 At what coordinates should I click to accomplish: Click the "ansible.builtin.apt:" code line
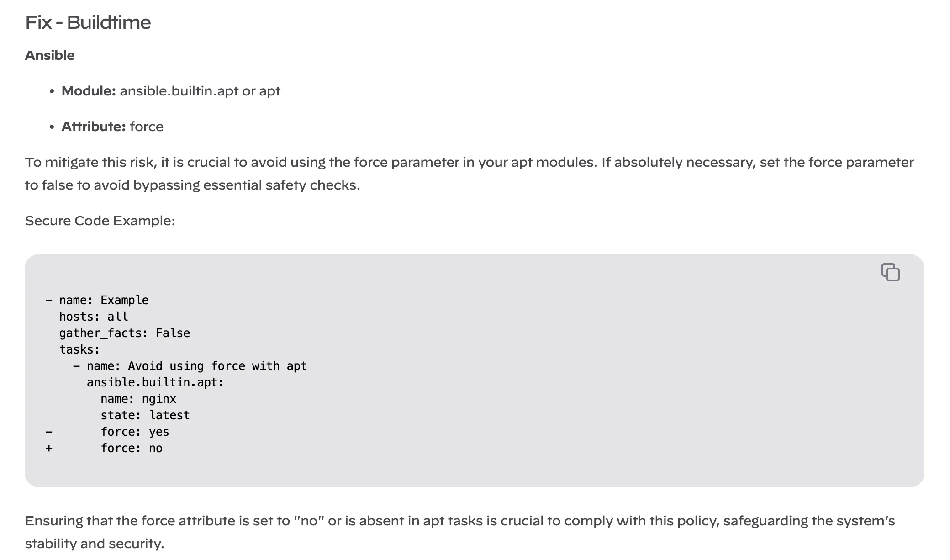pos(155,382)
